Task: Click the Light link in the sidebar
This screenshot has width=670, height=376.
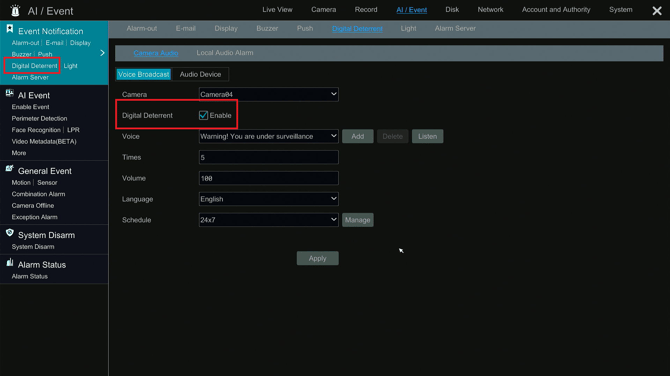Action: (x=71, y=66)
